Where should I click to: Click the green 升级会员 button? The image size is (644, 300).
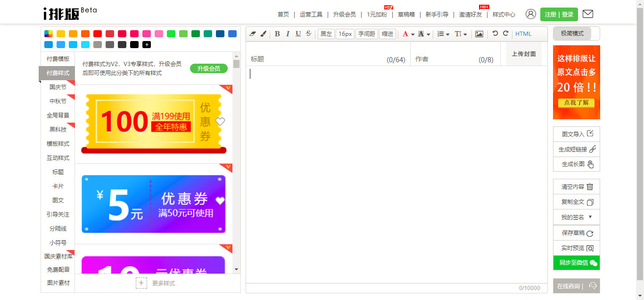pyautogui.click(x=208, y=68)
